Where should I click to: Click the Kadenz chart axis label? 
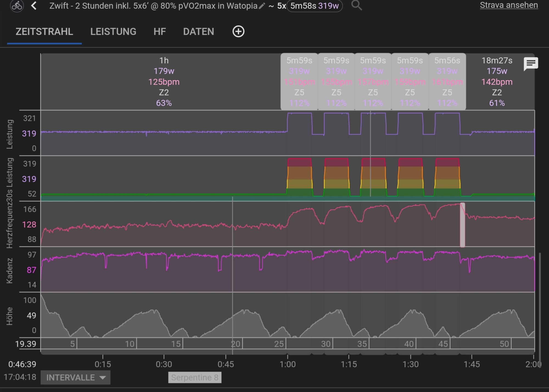pyautogui.click(x=9, y=271)
